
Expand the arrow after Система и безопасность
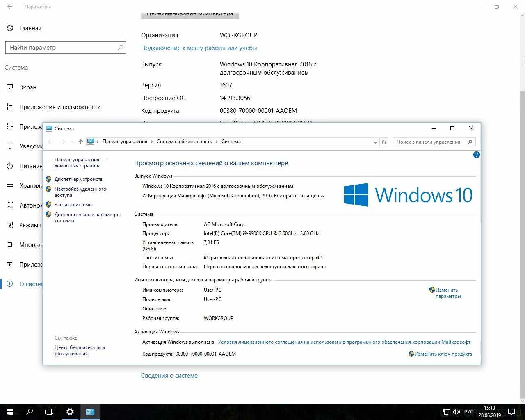coord(217,142)
